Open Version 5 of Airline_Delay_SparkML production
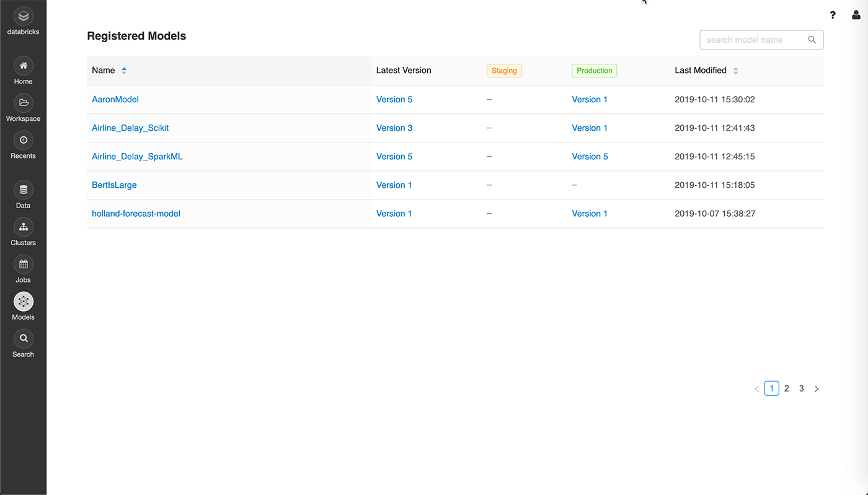 [590, 156]
